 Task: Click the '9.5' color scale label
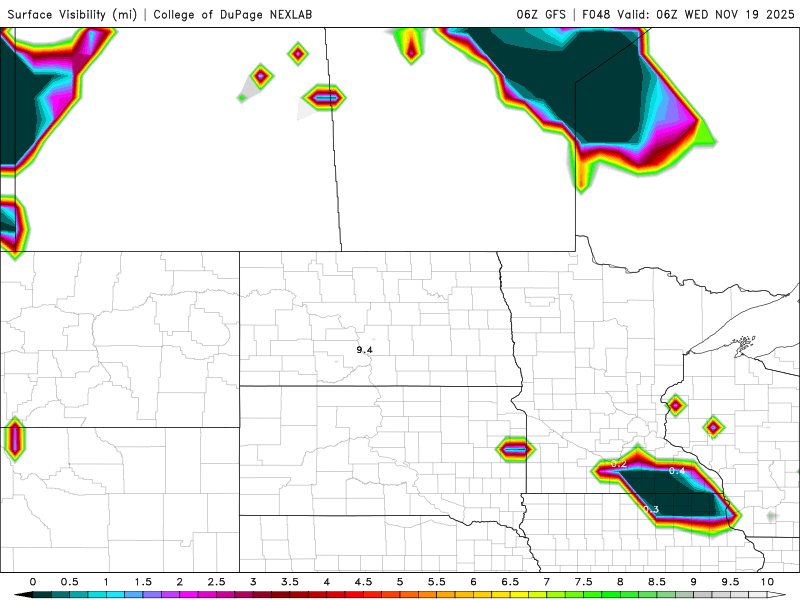click(x=730, y=582)
